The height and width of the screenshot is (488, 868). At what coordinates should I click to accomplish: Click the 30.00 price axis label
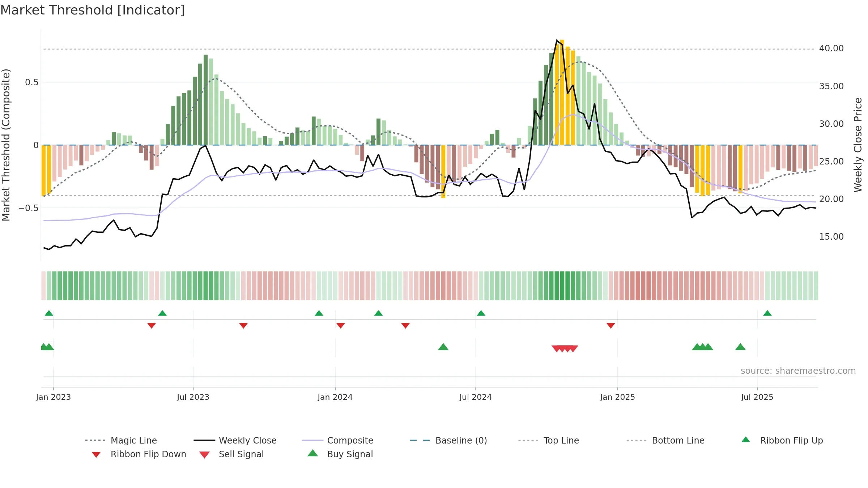pos(831,124)
